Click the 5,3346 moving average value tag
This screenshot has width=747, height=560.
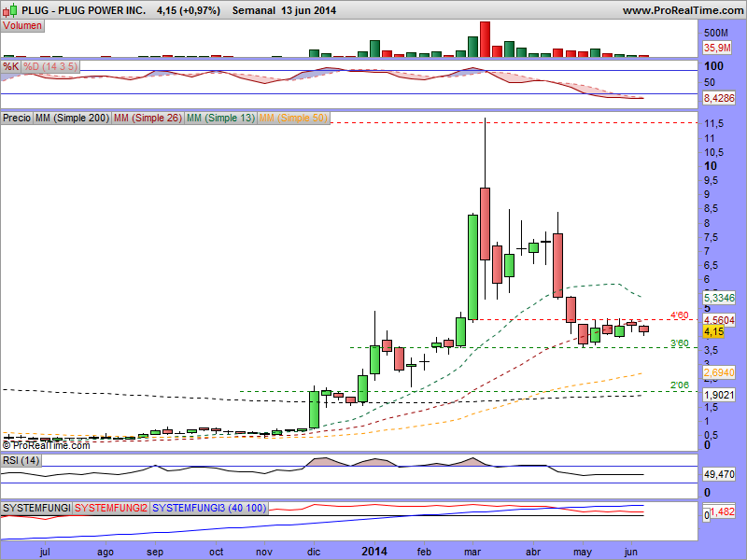(719, 298)
